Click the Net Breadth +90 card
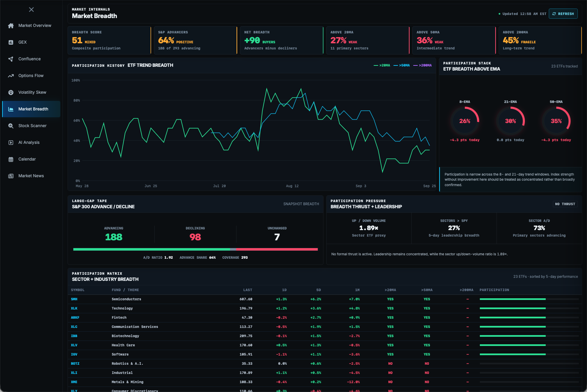This screenshot has width=587, height=392. click(x=282, y=40)
